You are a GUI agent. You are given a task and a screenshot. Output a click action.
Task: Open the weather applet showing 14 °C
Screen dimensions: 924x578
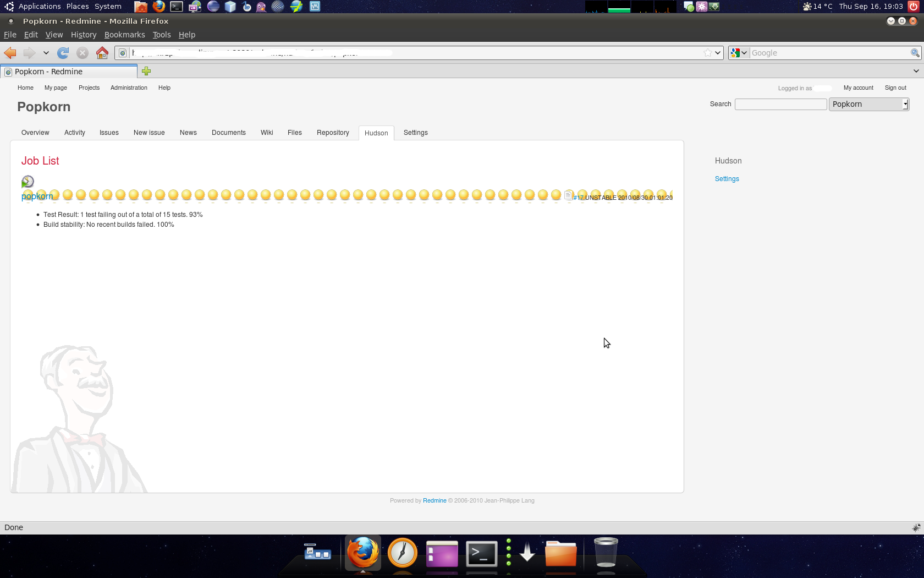818,7
